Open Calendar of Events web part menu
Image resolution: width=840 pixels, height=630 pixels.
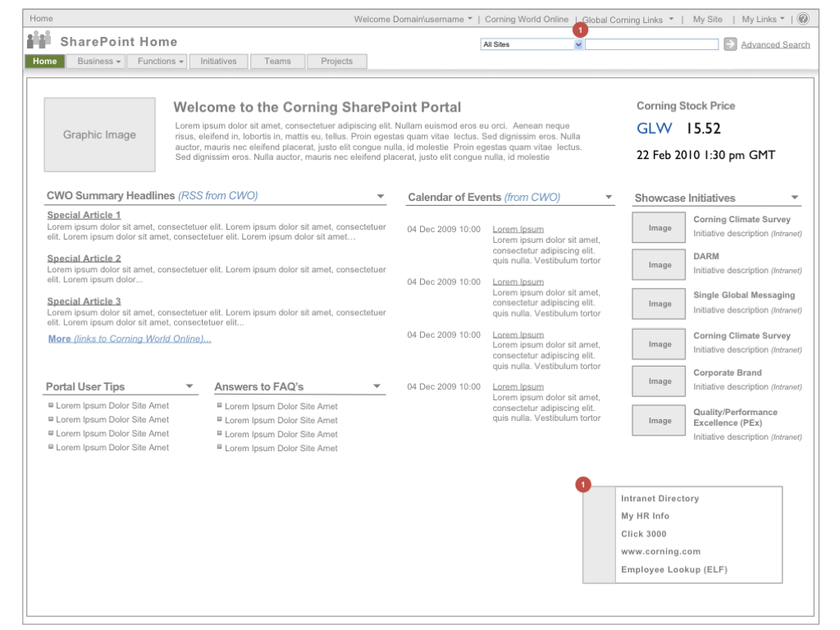click(609, 197)
